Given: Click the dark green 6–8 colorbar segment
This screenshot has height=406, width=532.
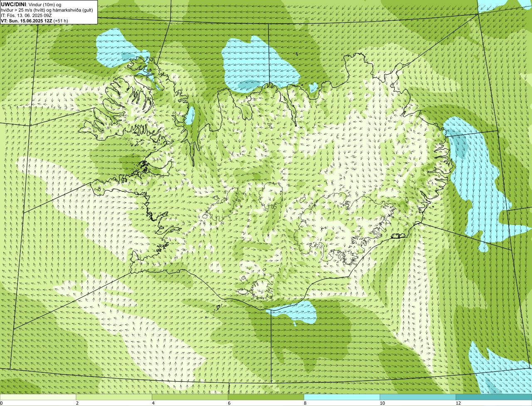Looking at the screenshot, I should [x=266, y=397].
